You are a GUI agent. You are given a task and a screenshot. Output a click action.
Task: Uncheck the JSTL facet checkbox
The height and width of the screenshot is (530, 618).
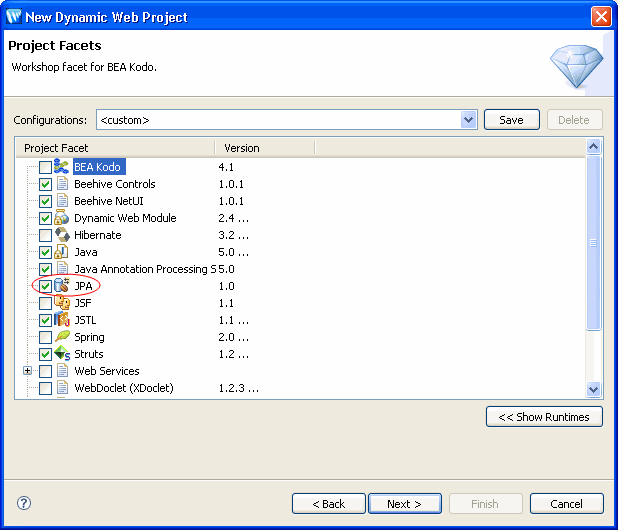pyautogui.click(x=45, y=320)
